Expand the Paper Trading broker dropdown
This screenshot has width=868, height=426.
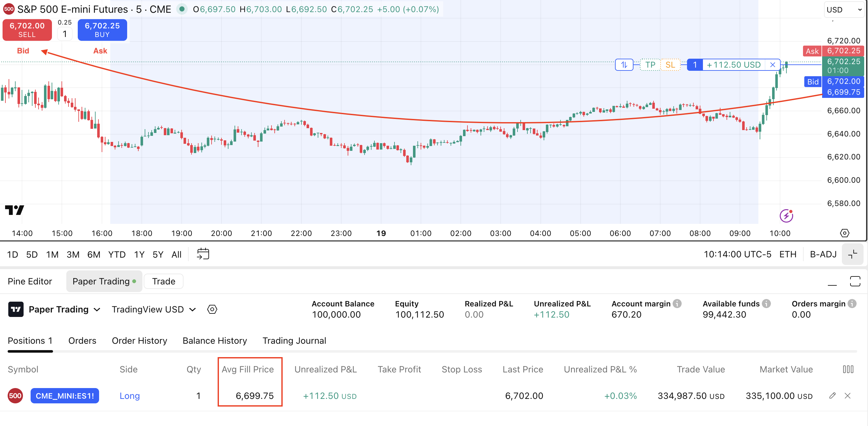click(64, 309)
